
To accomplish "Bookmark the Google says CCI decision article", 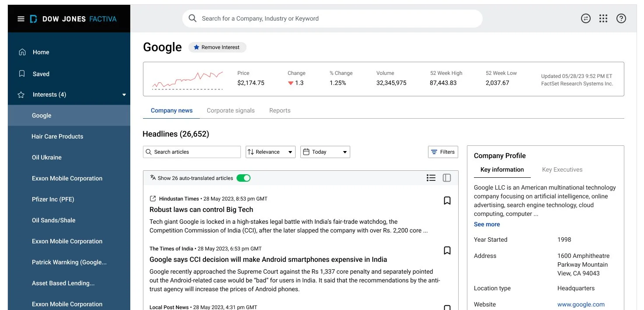I will click(447, 250).
